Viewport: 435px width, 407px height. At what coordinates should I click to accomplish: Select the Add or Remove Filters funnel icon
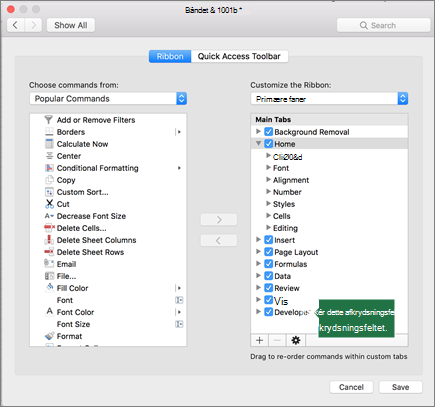pyautogui.click(x=49, y=120)
